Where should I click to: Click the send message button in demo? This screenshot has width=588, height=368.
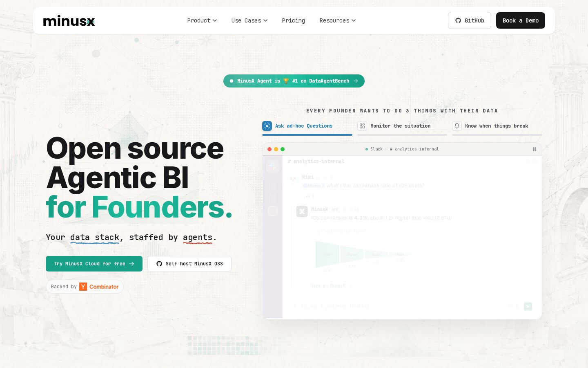coord(528,306)
